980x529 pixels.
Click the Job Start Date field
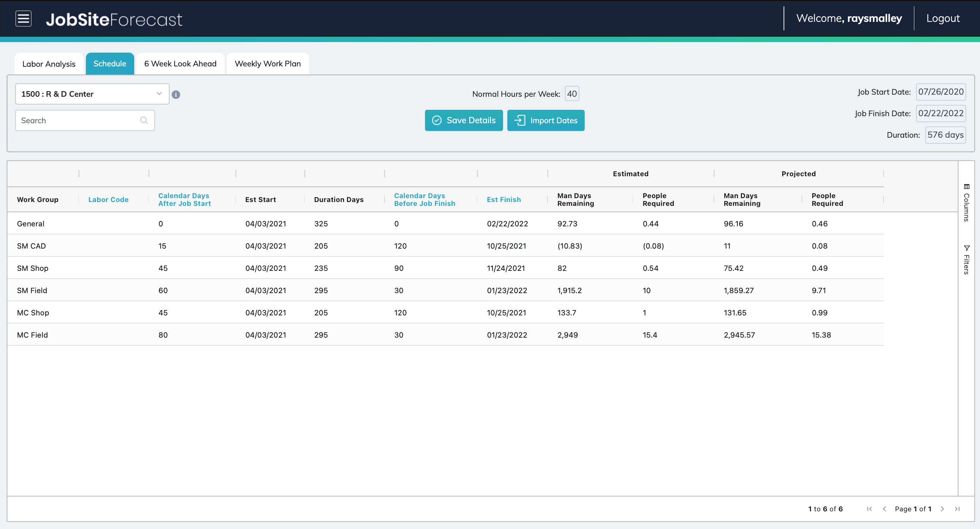[x=941, y=92]
